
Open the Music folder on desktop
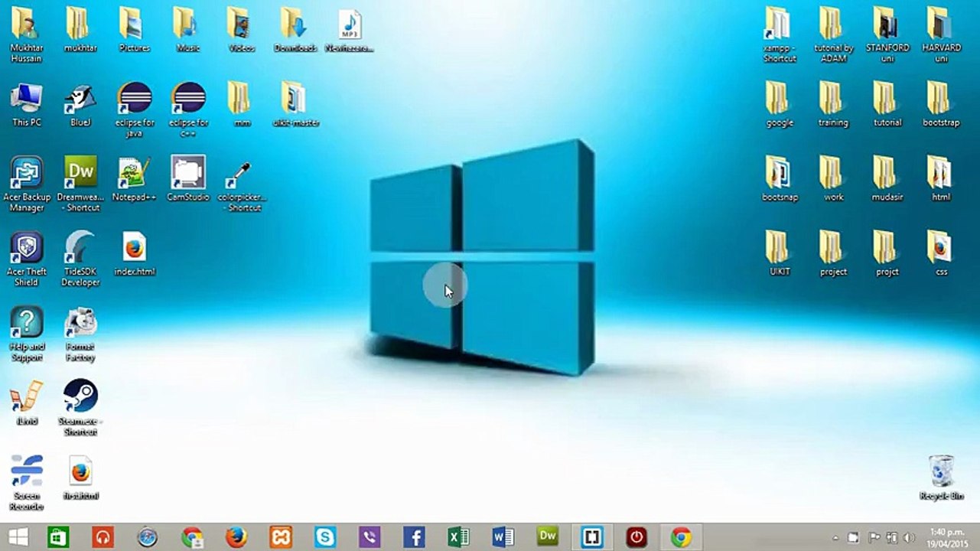click(187, 30)
